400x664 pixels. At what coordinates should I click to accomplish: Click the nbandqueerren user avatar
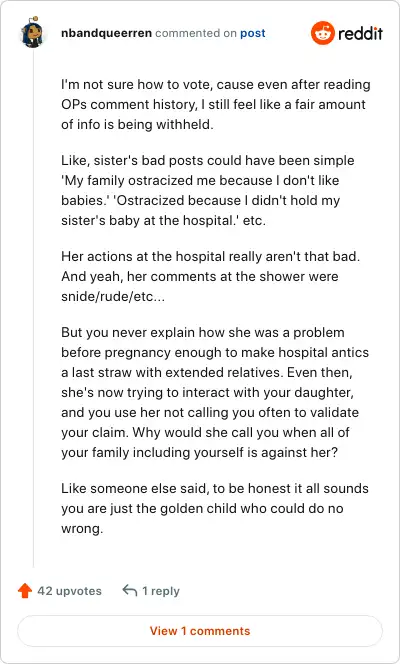(x=33, y=33)
